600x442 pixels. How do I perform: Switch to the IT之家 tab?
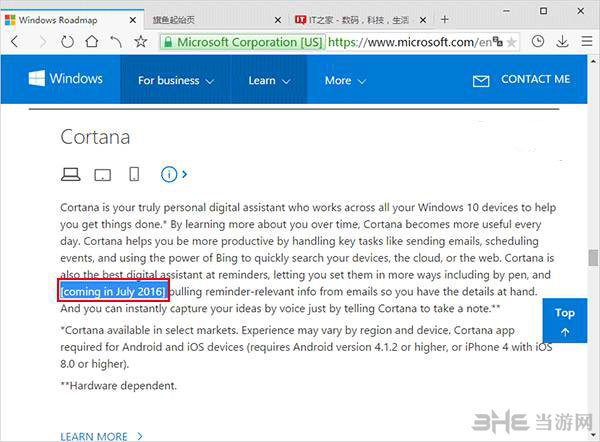pyautogui.click(x=361, y=20)
